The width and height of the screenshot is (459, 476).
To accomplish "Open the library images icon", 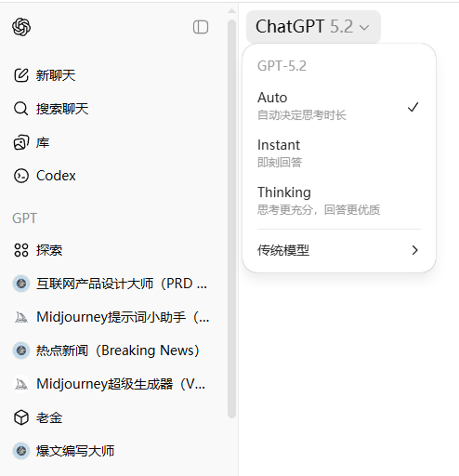I will click(x=21, y=142).
